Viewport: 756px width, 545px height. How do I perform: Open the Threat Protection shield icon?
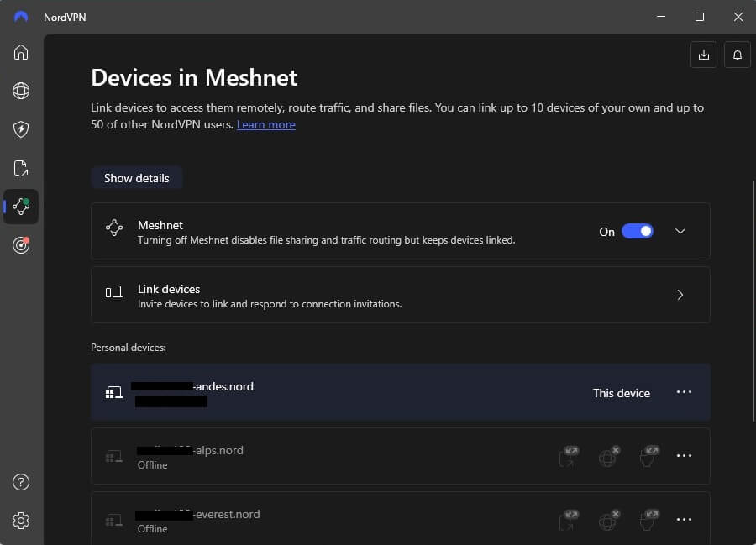coord(21,129)
